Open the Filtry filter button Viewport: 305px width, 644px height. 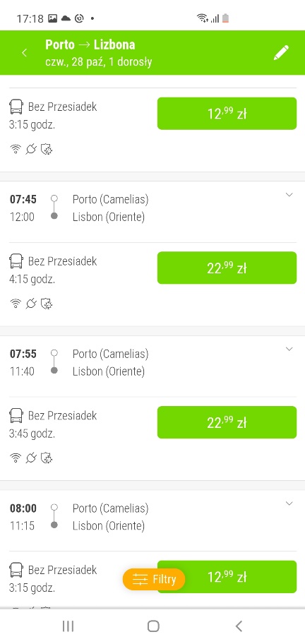154,580
